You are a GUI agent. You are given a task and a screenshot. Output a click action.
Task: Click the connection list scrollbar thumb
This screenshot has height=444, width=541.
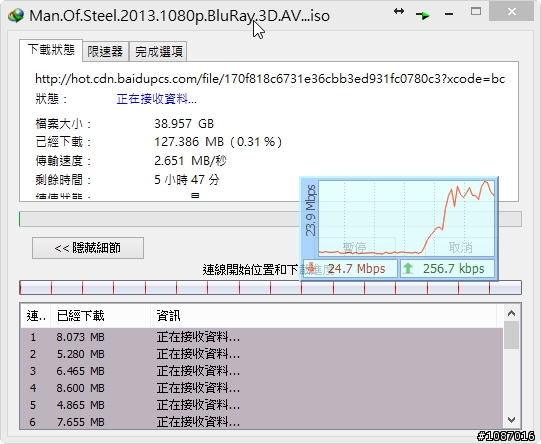(x=511, y=335)
